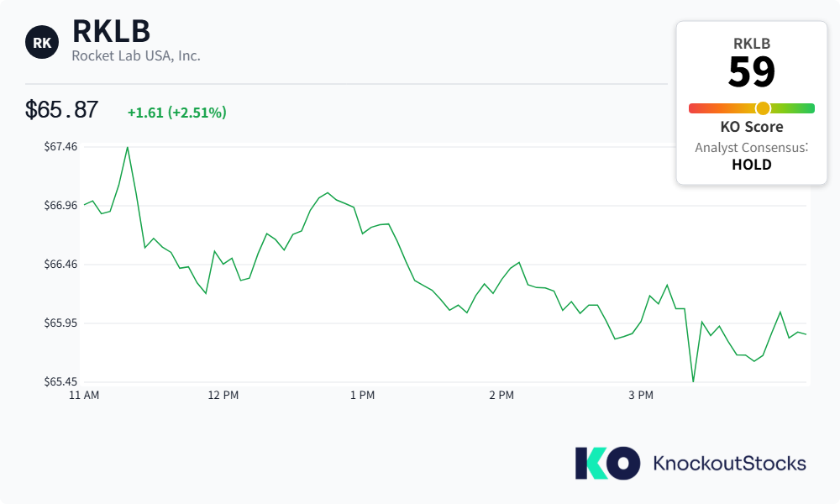The width and height of the screenshot is (840, 504).
Task: Click the company name Rocket Lab USA, Inc.
Action: pyautogui.click(x=136, y=55)
